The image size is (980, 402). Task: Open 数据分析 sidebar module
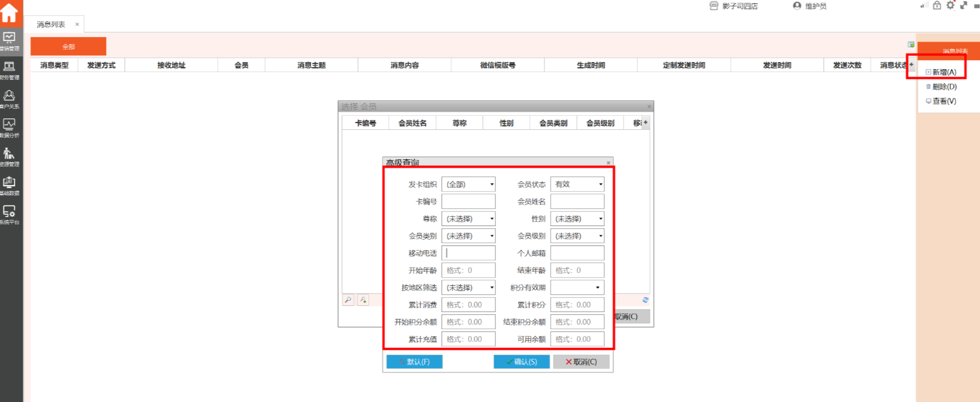(x=10, y=128)
